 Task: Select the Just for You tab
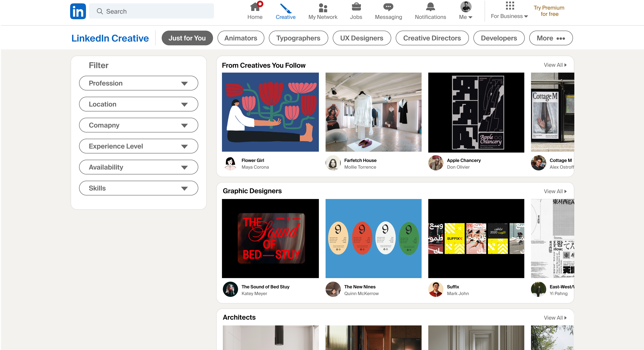tap(187, 38)
